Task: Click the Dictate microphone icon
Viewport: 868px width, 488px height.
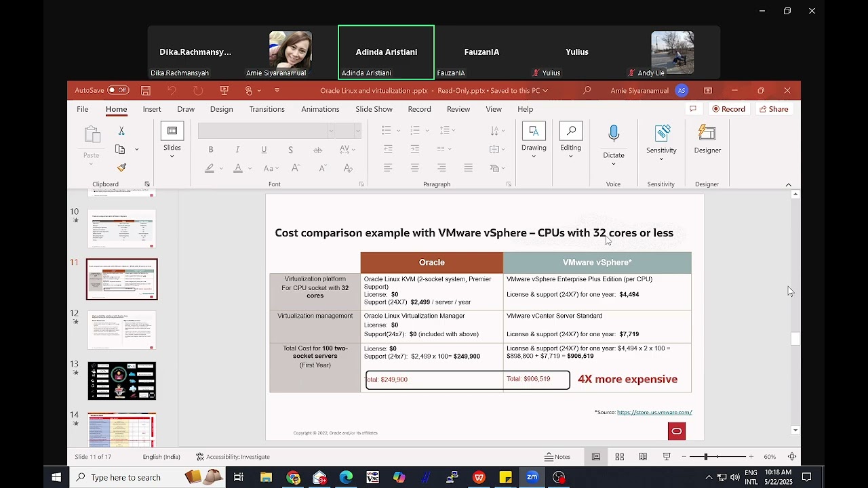Action: [x=614, y=134]
